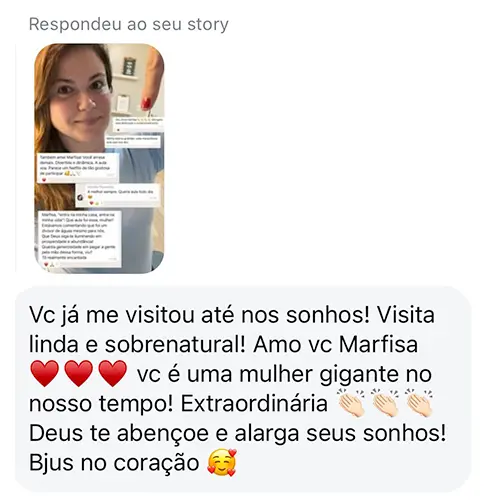Image resolution: width=500 pixels, height=500 pixels.
Task: Open the replied story thumbnail
Action: (99, 158)
